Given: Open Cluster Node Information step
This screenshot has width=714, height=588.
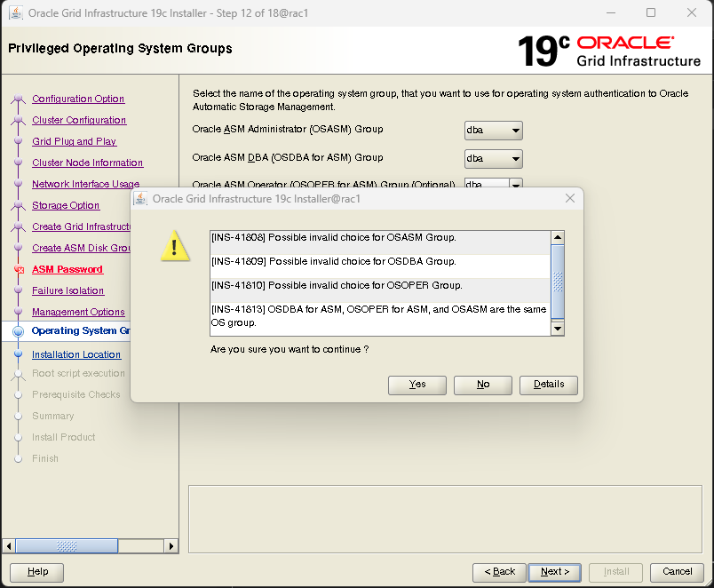Looking at the screenshot, I should [x=87, y=163].
